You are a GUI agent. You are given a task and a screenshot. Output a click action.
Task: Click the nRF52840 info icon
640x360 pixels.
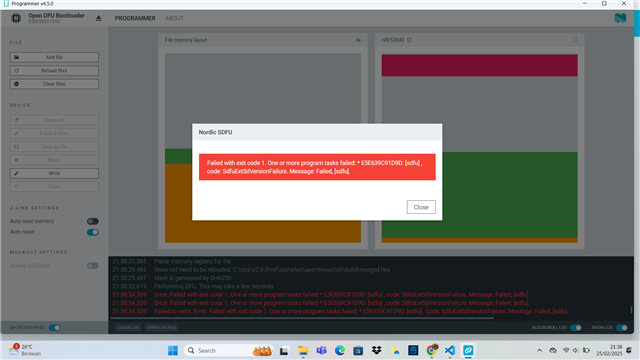(x=409, y=40)
